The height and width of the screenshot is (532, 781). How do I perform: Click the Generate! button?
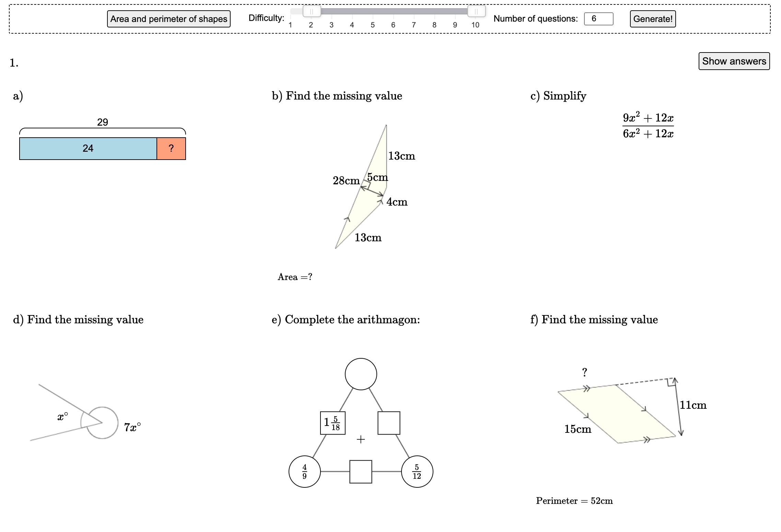[653, 19]
